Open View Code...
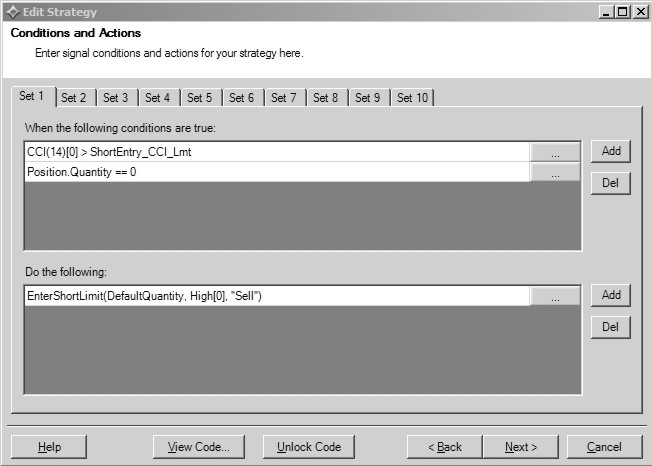This screenshot has width=652, height=466. click(199, 447)
